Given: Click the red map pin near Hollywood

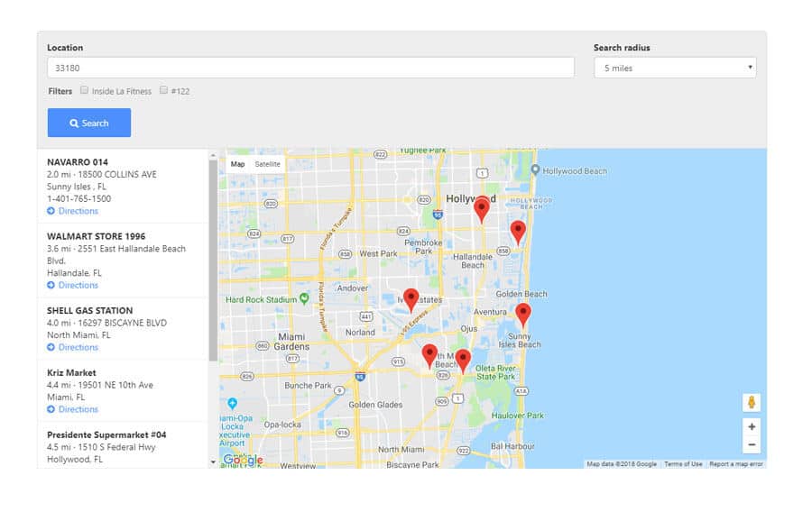Looking at the screenshot, I should click(x=482, y=208).
